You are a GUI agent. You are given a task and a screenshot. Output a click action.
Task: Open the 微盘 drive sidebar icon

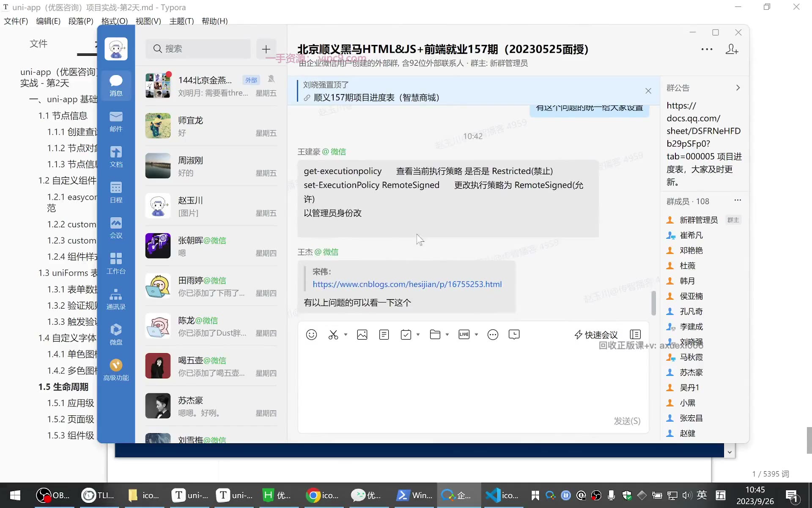tap(116, 335)
